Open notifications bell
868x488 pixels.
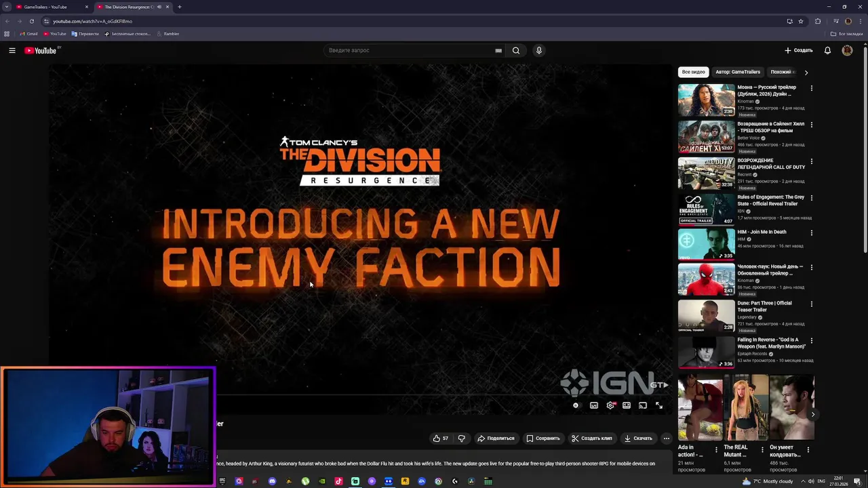[x=827, y=50]
